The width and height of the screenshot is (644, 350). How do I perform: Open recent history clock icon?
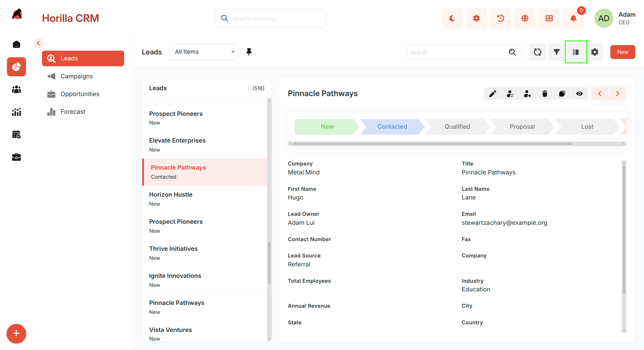(x=500, y=18)
